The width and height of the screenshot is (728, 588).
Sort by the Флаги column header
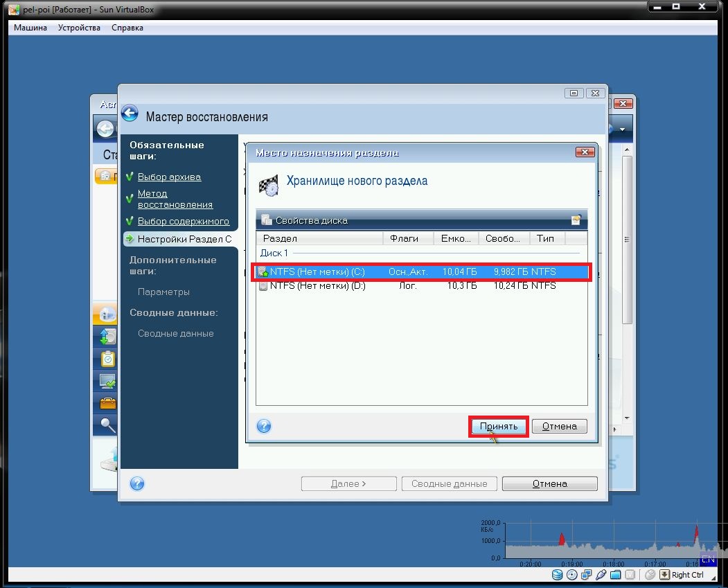click(x=408, y=238)
